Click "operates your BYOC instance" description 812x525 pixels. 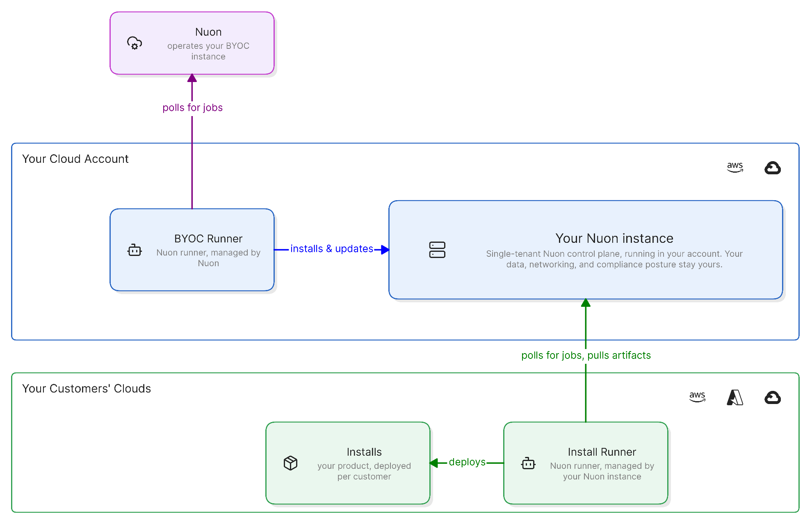[x=208, y=51]
